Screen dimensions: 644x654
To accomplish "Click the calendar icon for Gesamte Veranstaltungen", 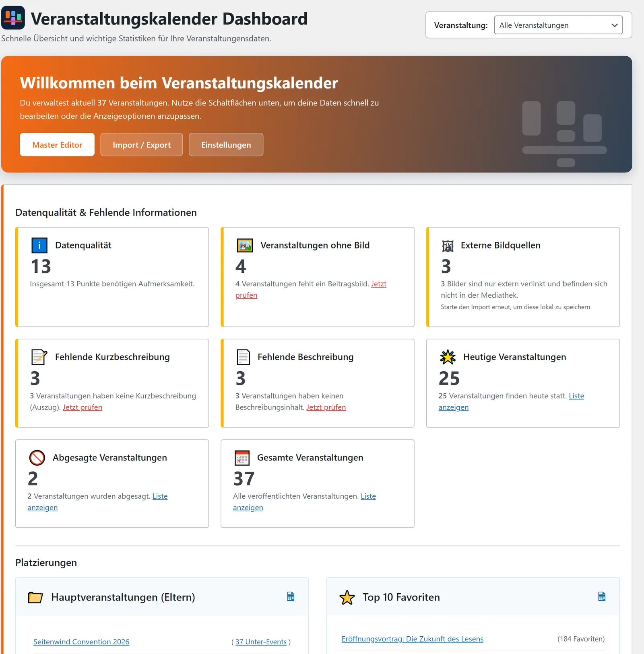I will (242, 457).
